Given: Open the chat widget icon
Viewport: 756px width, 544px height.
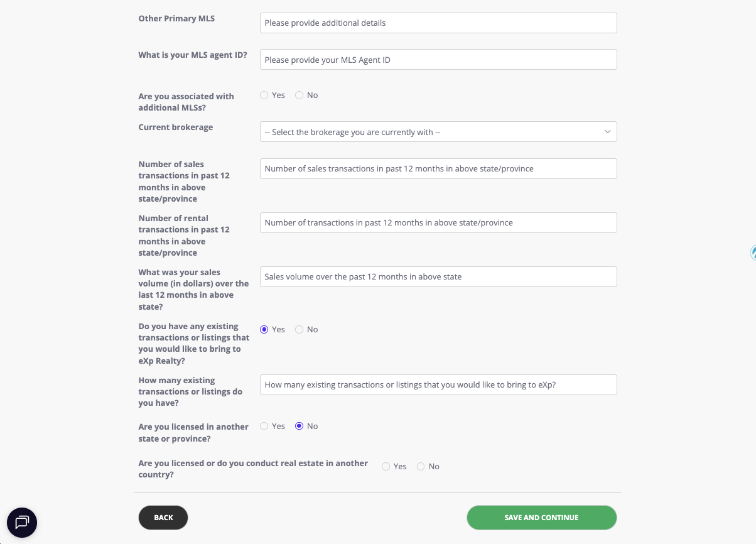Looking at the screenshot, I should (x=22, y=522).
